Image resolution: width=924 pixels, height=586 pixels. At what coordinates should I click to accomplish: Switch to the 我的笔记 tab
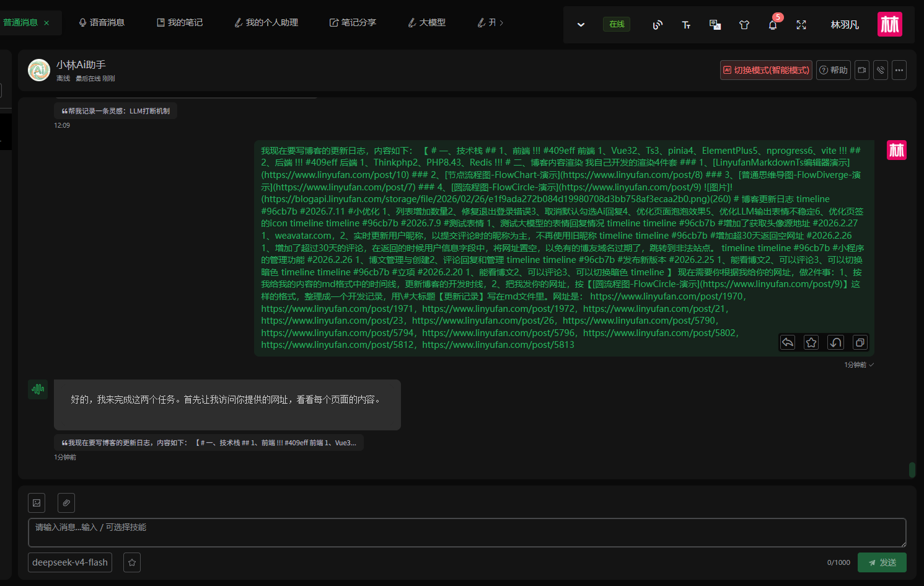click(180, 22)
